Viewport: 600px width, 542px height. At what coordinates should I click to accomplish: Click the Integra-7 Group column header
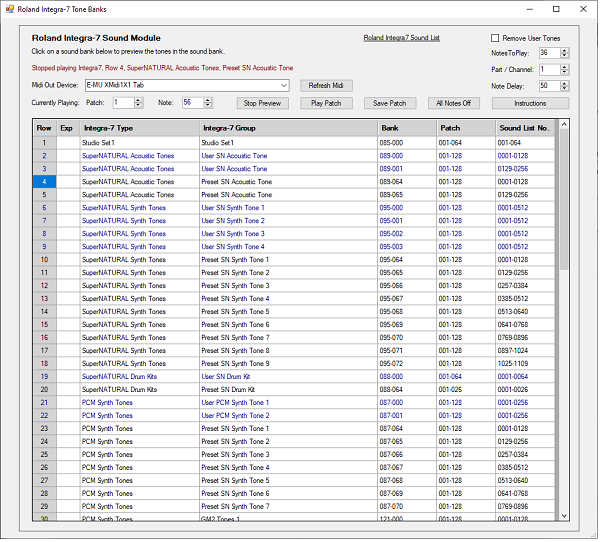pos(289,128)
